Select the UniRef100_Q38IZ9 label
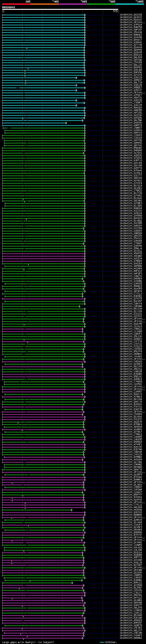 (x=131, y=78)
